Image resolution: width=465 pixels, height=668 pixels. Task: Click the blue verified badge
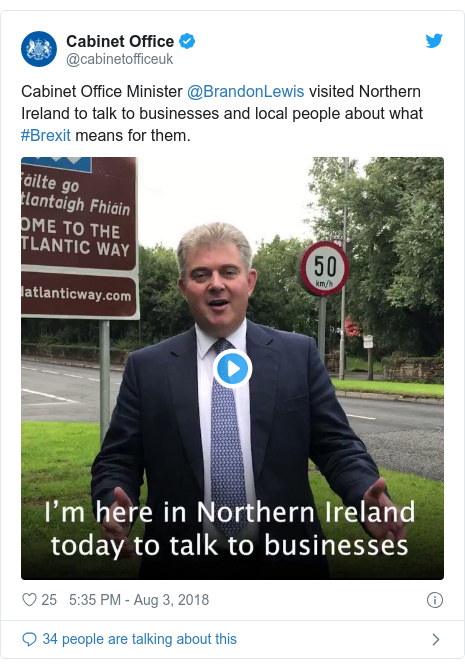click(187, 41)
